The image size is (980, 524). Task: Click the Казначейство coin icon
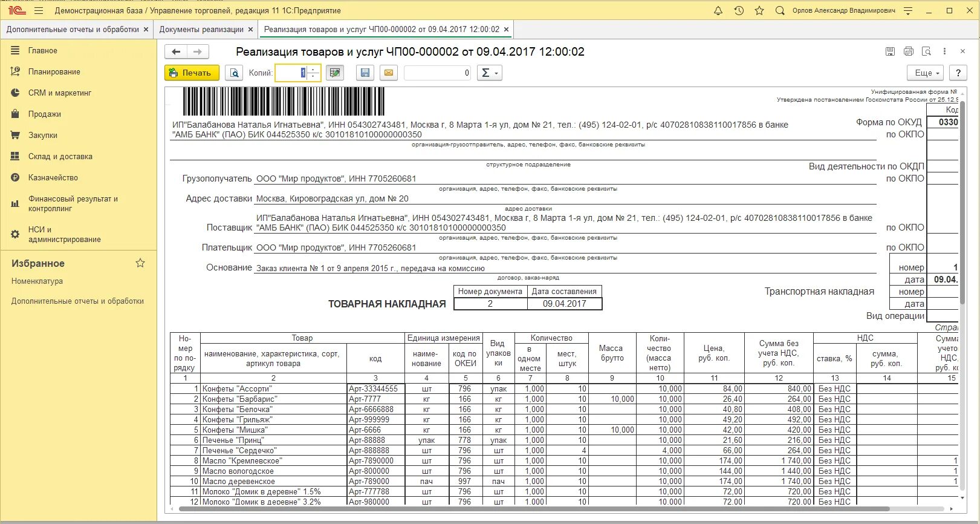15,177
